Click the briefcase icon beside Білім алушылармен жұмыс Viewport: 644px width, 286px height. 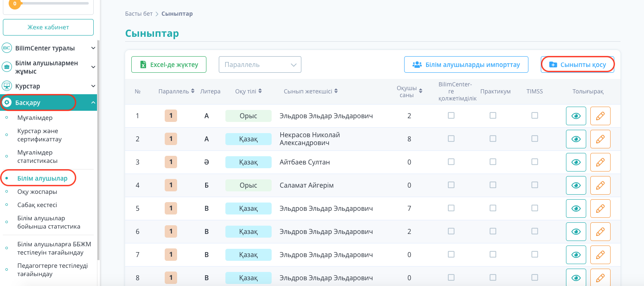(7, 67)
